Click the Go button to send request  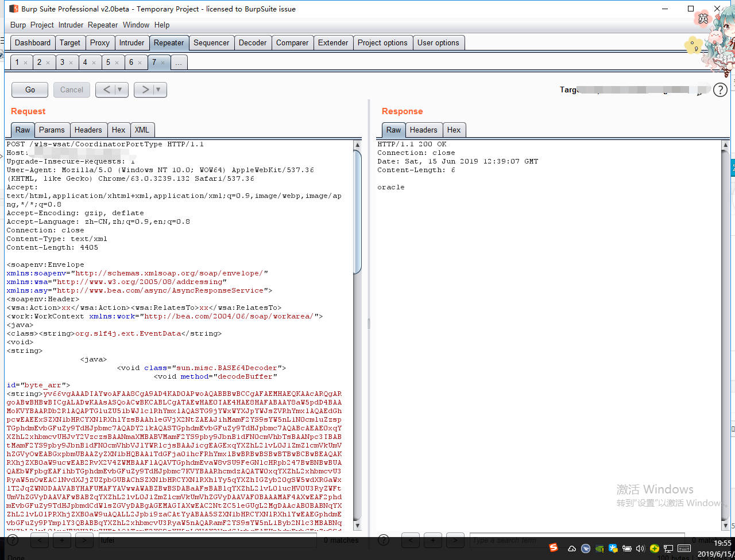[x=30, y=90]
